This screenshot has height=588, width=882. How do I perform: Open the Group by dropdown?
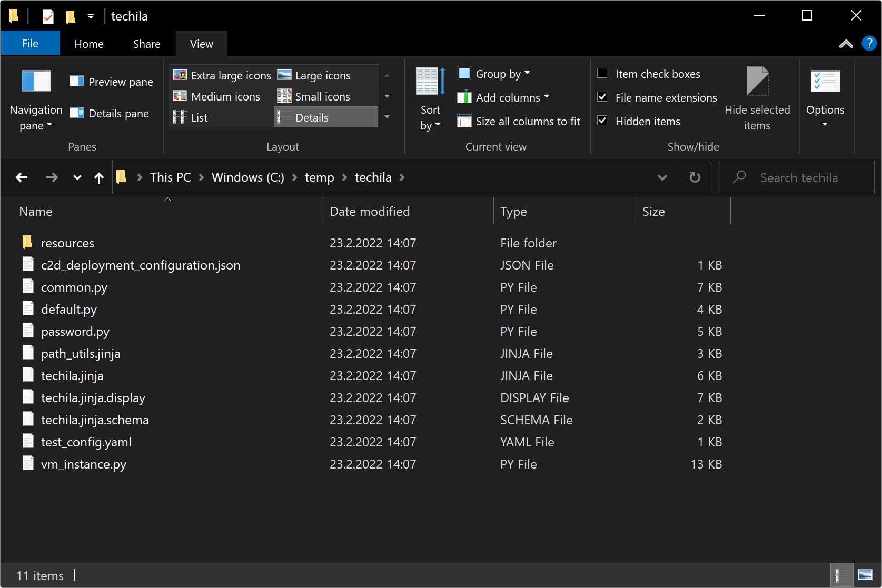495,74
